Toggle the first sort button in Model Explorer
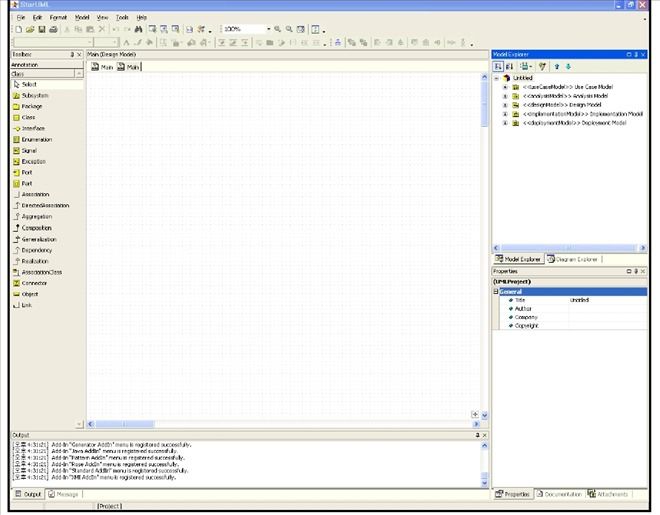 click(498, 66)
